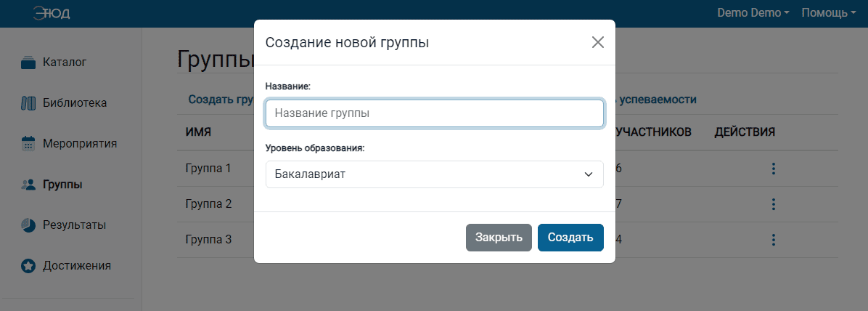Close the new group dialog with X

click(598, 42)
